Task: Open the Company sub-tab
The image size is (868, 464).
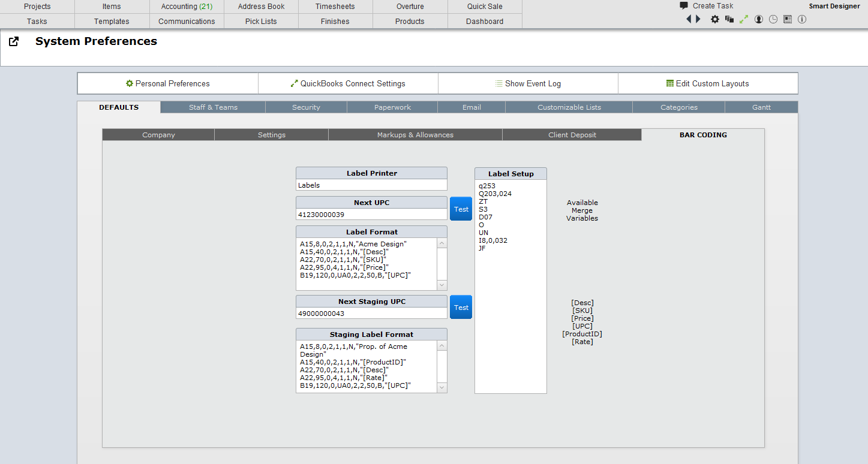Action: (x=158, y=135)
